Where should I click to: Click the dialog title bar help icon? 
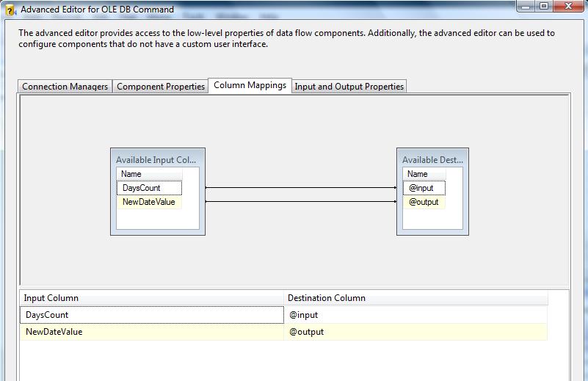(10, 9)
